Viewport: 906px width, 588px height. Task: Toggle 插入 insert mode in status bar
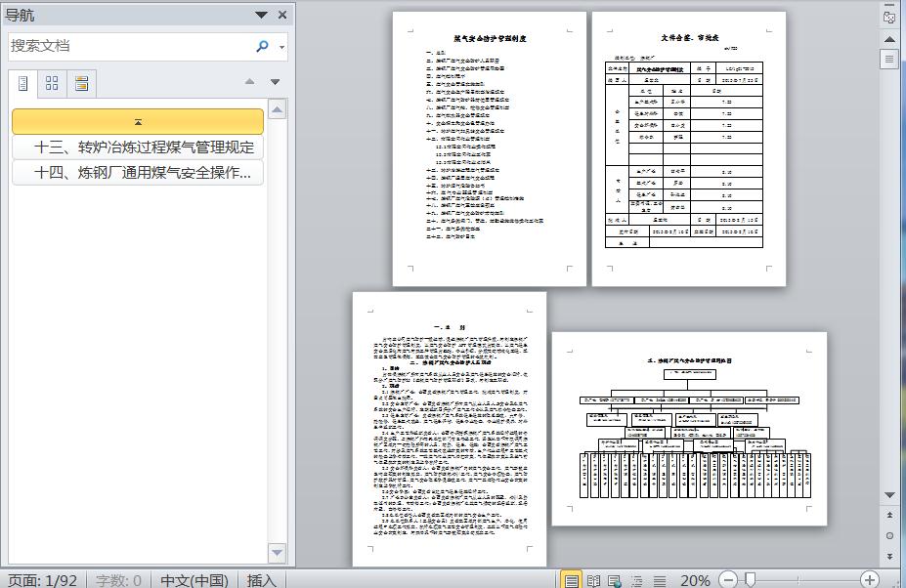[x=261, y=580]
